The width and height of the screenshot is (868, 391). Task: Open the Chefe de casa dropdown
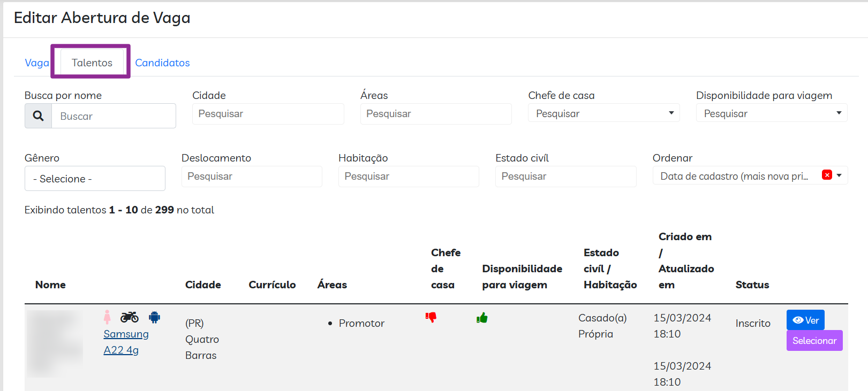tap(603, 113)
